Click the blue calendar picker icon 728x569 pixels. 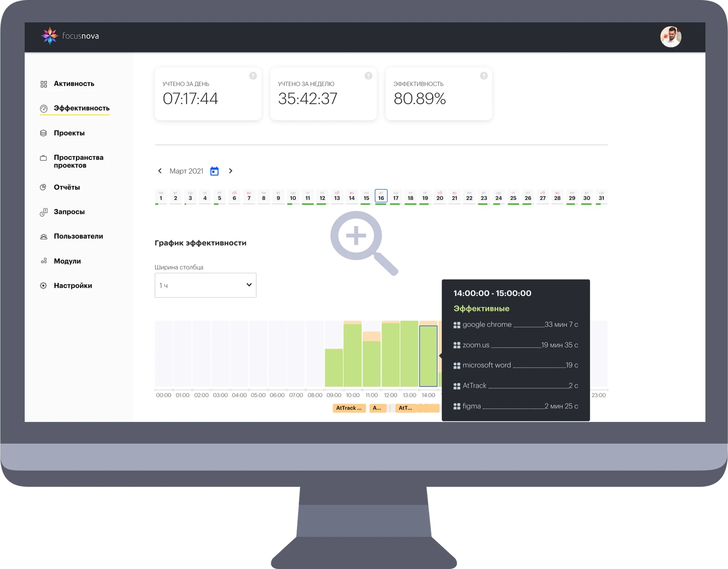(x=214, y=171)
